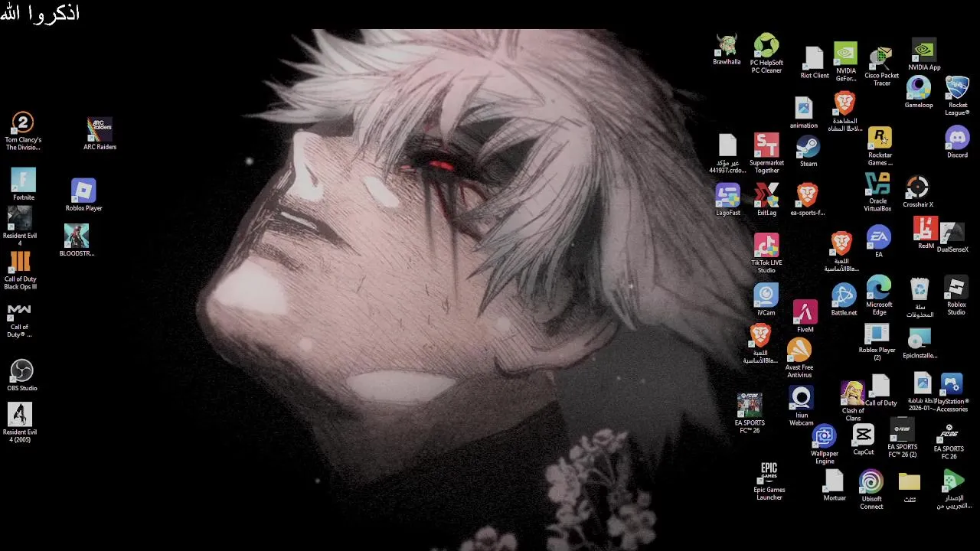Launch iVCam icon
The image size is (980, 551).
coord(766,299)
